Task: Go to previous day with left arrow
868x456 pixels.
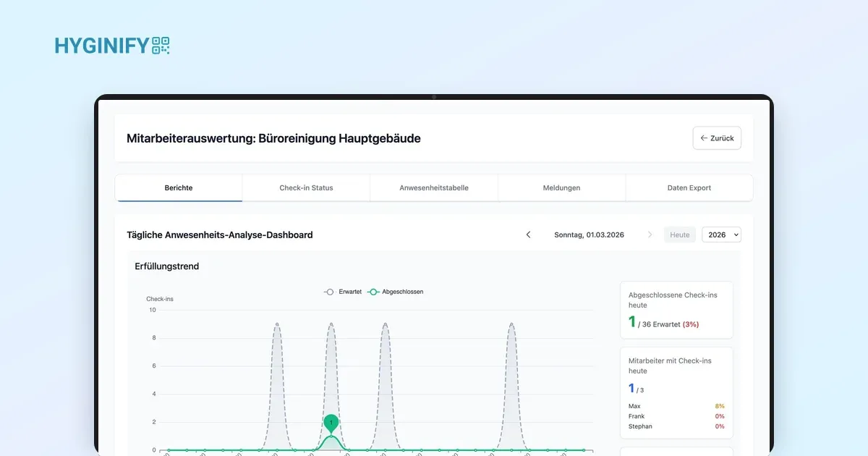Action: point(528,235)
